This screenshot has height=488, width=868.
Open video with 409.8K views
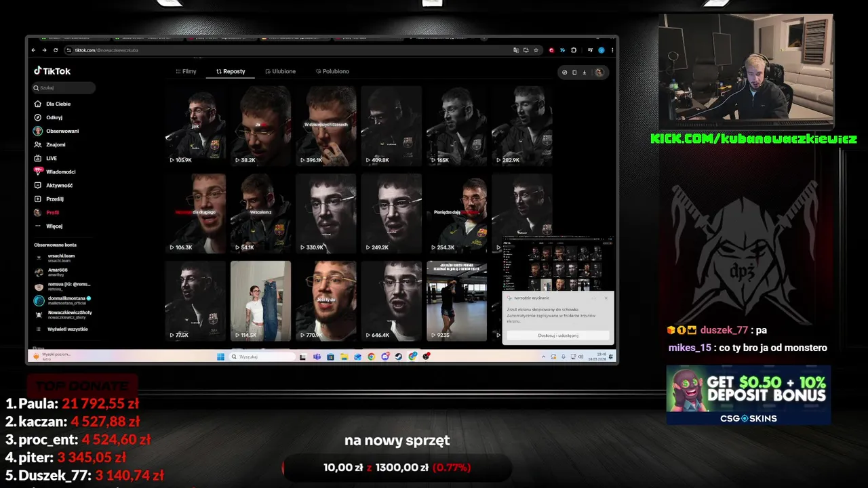(391, 125)
